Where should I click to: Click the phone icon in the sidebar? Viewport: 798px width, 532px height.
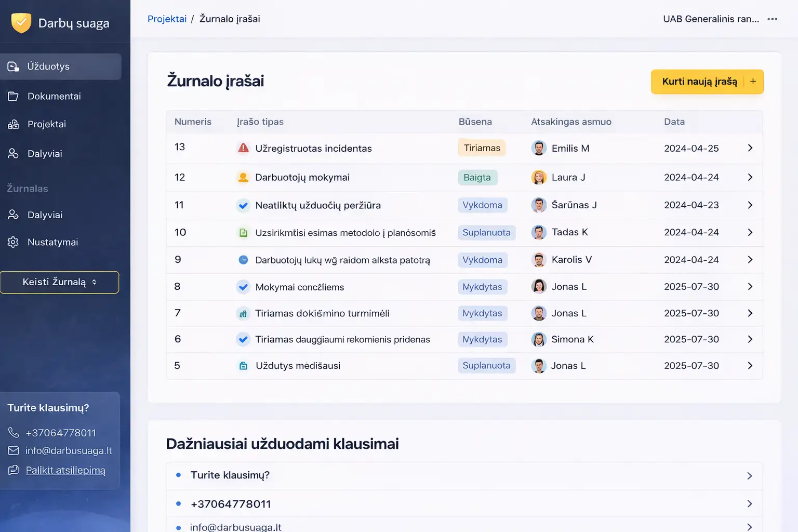coord(14,433)
